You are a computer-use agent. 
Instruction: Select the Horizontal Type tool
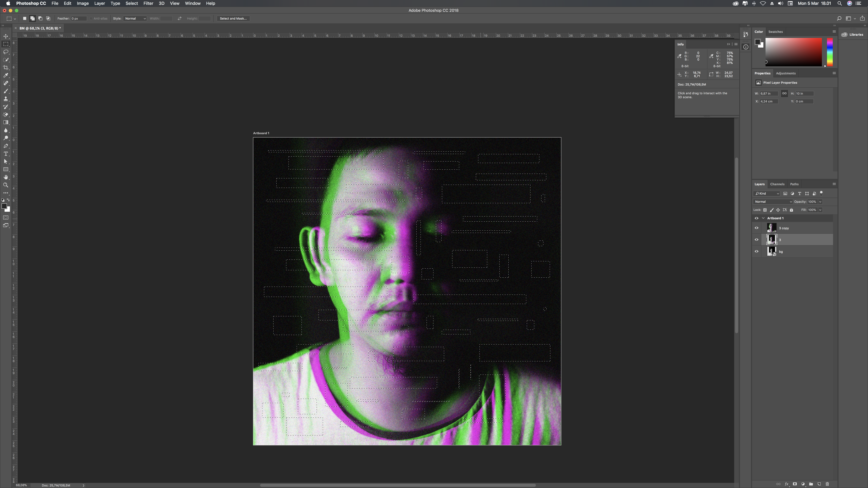6,154
